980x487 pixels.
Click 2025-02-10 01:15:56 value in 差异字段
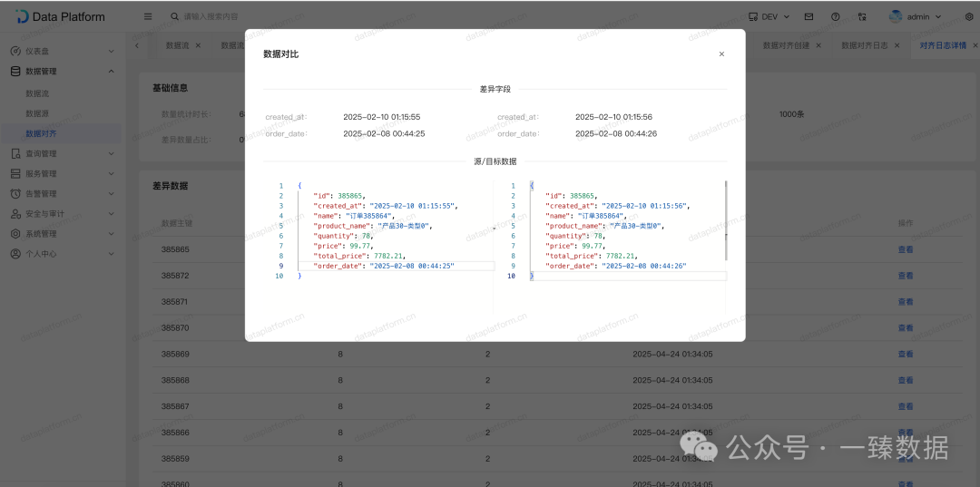(613, 117)
